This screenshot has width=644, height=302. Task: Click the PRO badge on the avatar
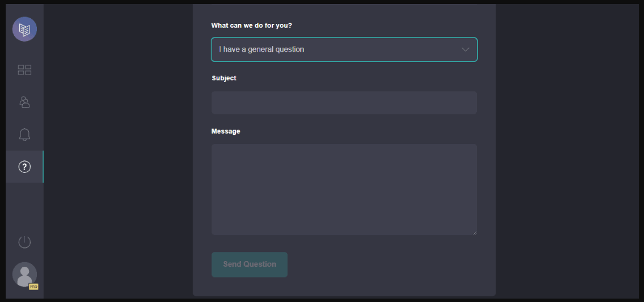click(x=33, y=286)
